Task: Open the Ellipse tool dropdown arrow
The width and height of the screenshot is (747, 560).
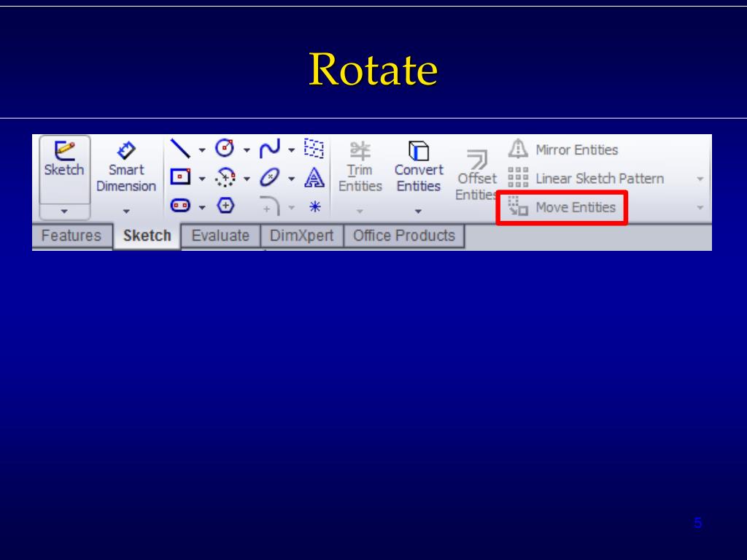Action: 291,179
